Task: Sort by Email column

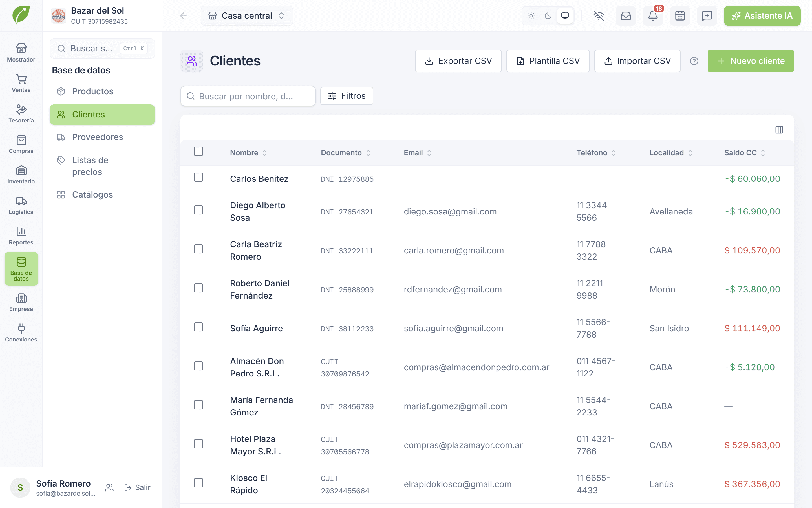Action: [418, 153]
